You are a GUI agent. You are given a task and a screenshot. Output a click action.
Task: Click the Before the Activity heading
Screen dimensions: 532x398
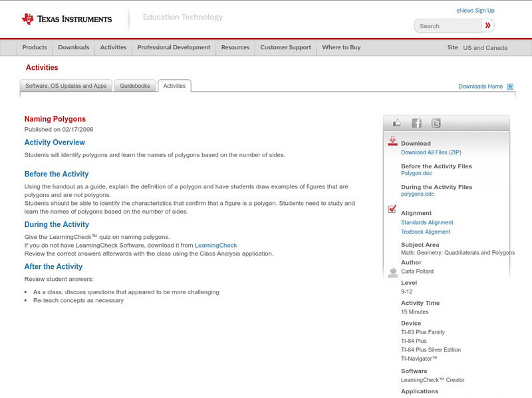[x=57, y=174]
